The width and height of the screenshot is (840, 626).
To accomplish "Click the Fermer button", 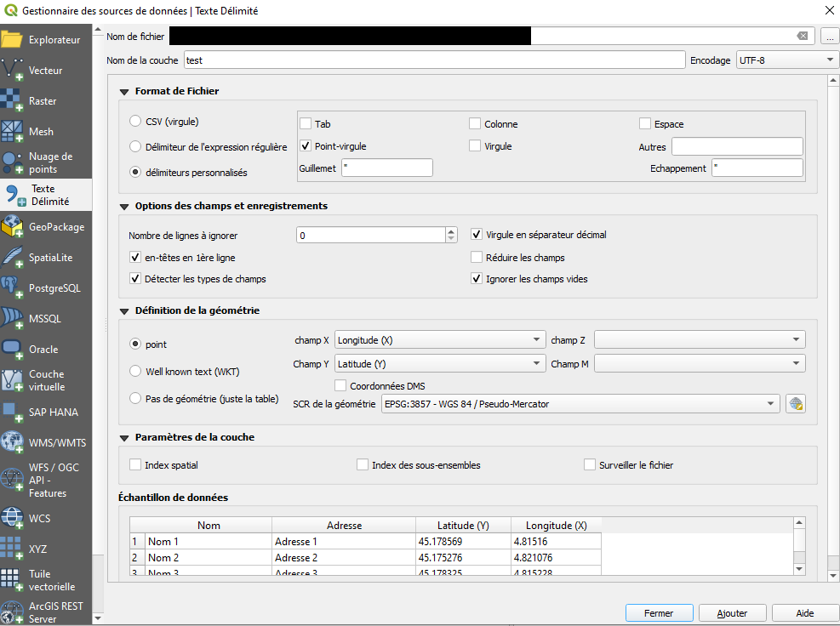I will [x=659, y=613].
